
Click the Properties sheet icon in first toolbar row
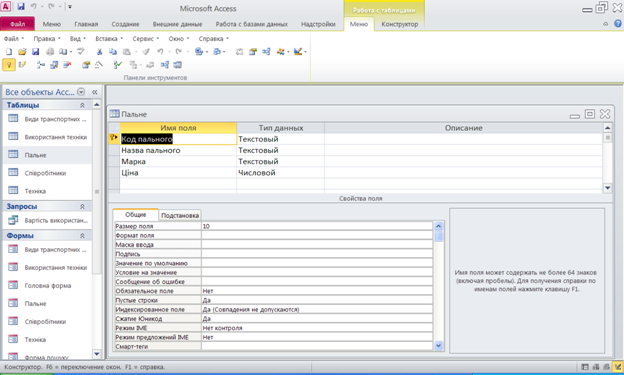[253, 51]
